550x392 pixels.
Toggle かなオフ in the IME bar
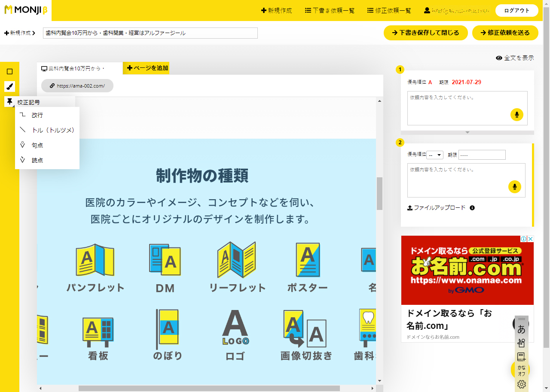coord(521,370)
